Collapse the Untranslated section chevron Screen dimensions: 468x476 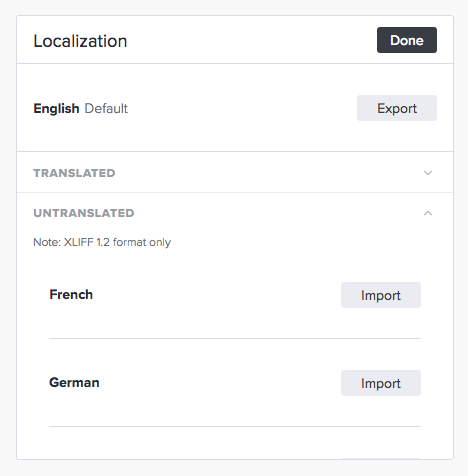(428, 213)
